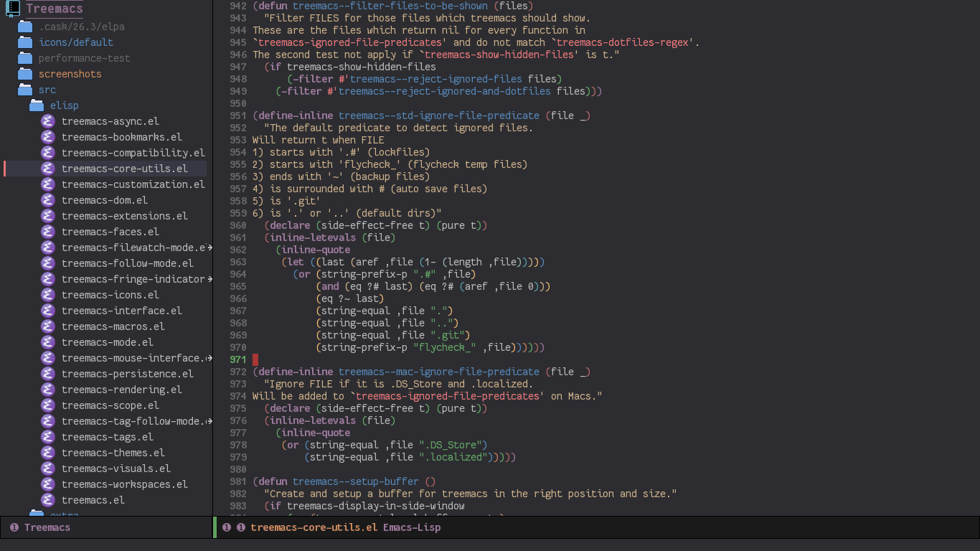Image resolution: width=980 pixels, height=551 pixels.
Task: Click line number 971 in the margin
Action: click(237, 359)
